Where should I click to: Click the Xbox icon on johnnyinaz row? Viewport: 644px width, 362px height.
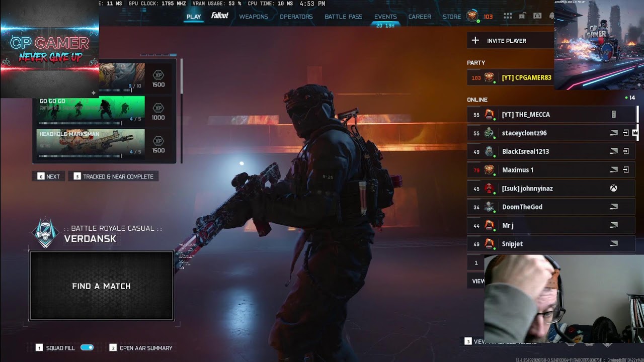(x=613, y=189)
